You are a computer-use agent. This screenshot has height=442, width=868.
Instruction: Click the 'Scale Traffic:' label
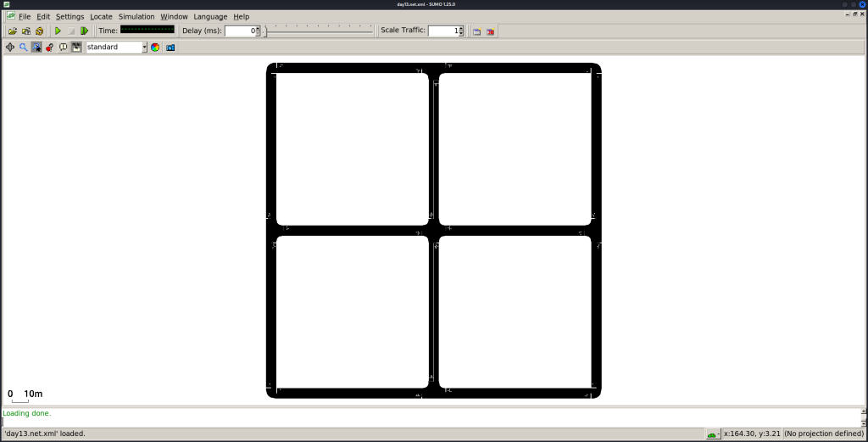403,30
